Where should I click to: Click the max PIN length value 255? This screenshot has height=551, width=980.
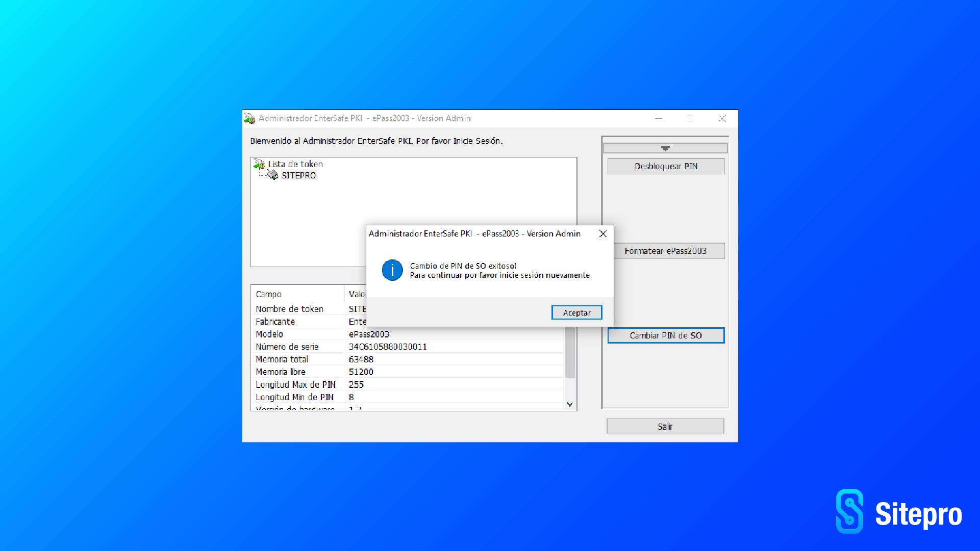pyautogui.click(x=356, y=385)
